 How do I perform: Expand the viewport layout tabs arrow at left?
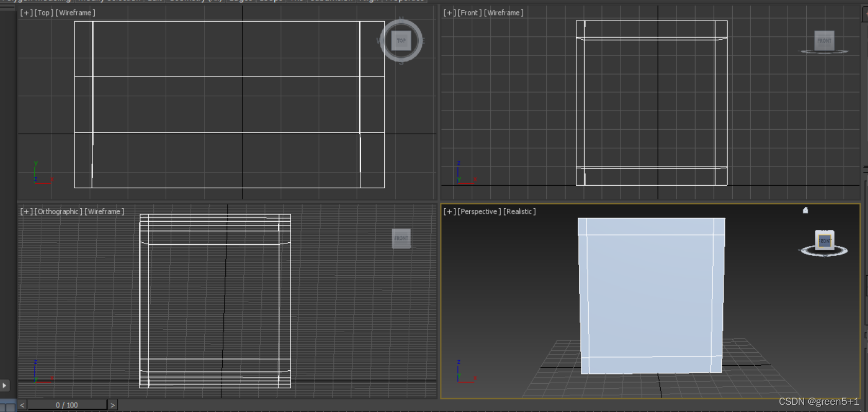tap(5, 385)
